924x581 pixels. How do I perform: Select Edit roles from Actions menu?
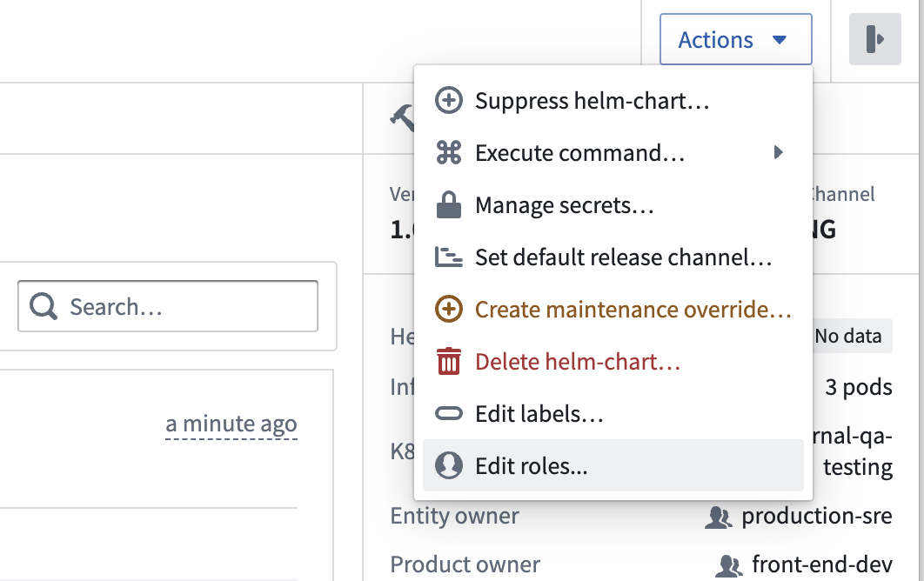click(x=613, y=465)
